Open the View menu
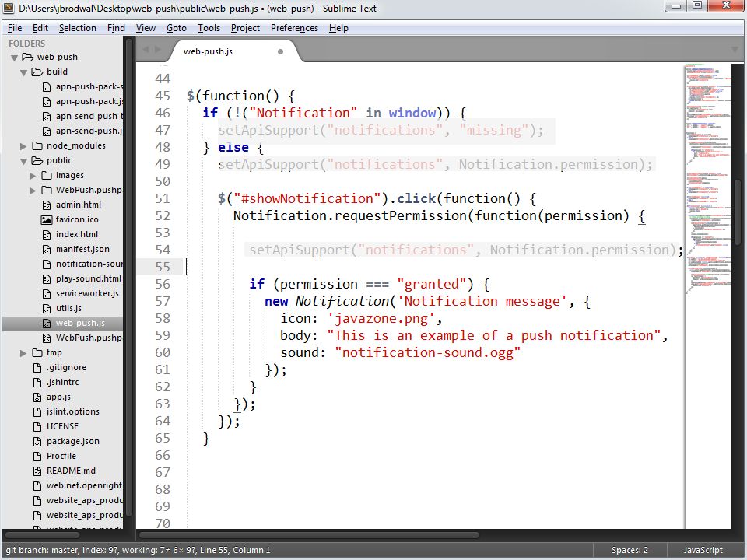747x560 pixels. (x=146, y=28)
